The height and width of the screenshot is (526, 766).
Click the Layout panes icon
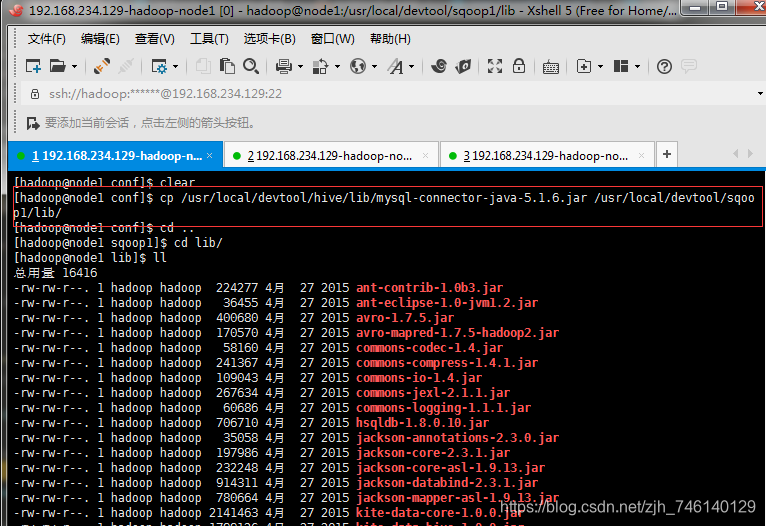621,66
